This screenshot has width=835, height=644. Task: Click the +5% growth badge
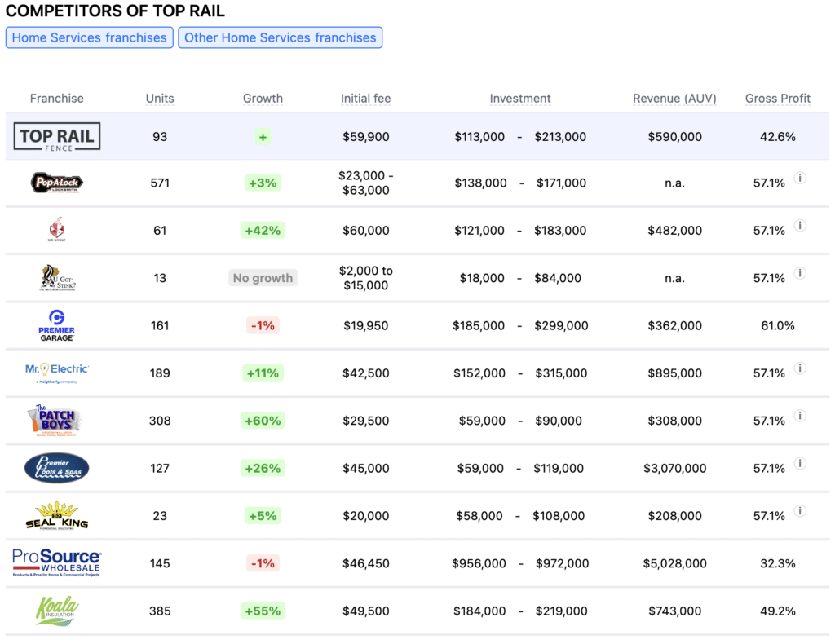click(x=263, y=516)
